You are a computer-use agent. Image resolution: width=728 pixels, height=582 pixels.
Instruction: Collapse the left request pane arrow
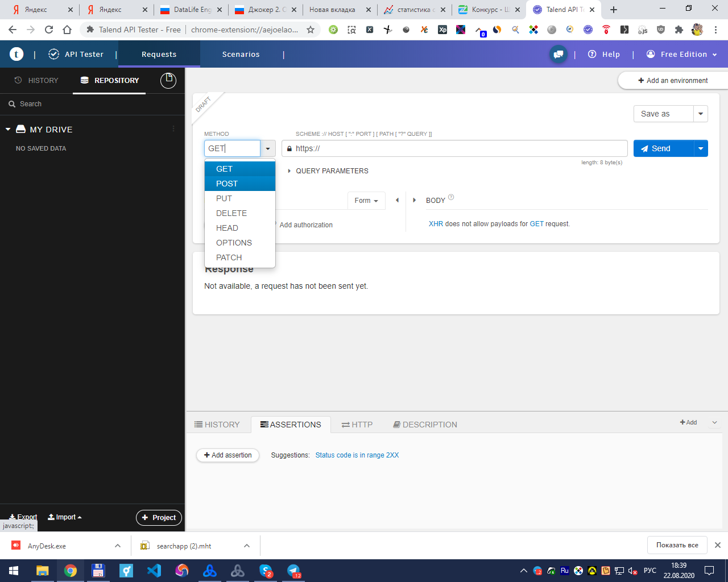[397, 200]
